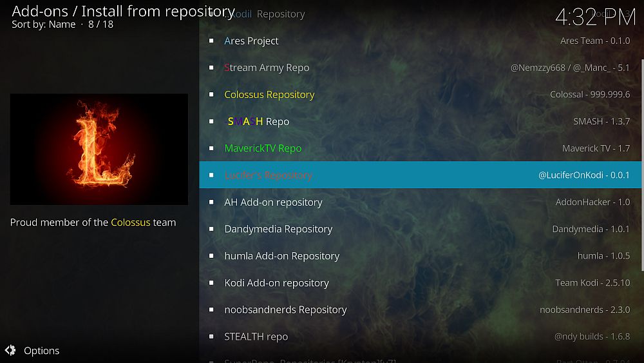Screen dimensions: 644x363
Task: Click '@LuciferOnKodi - 0.0.1' author text
Action: pos(584,175)
